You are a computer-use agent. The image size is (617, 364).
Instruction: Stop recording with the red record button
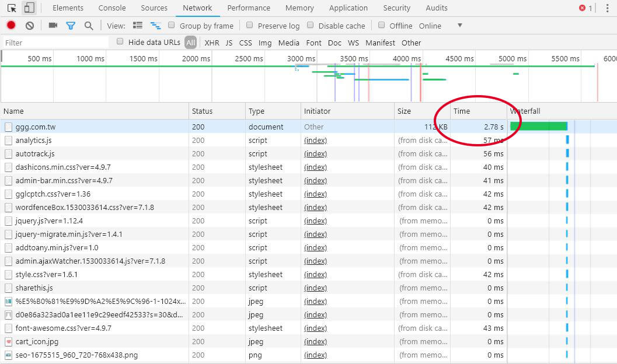click(11, 26)
